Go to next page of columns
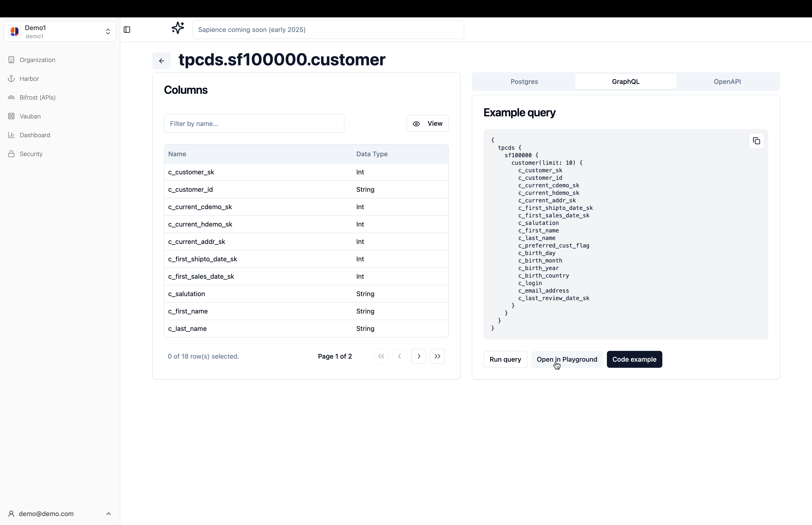The height and width of the screenshot is (525, 812). (418, 356)
